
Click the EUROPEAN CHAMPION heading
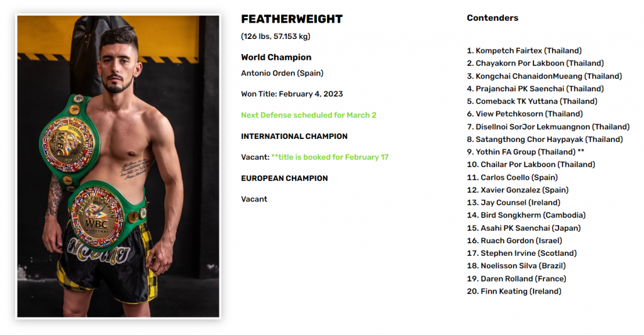point(284,178)
